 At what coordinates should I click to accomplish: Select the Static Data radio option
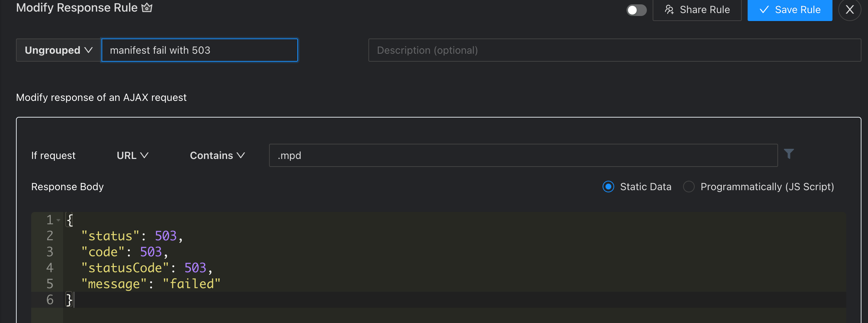[x=608, y=187]
